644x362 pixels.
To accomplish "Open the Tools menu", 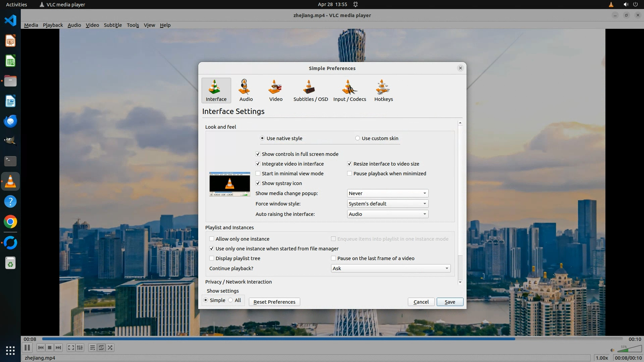I will 132,25.
